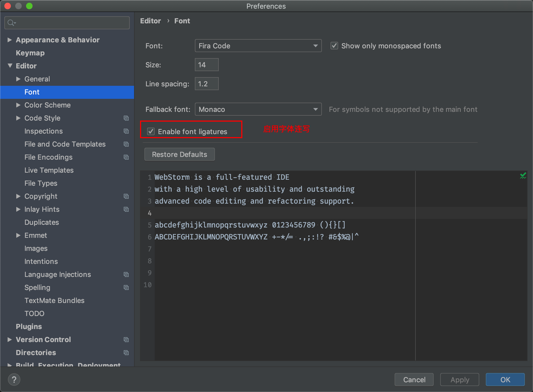This screenshot has height=392, width=533.
Task: Select Live Templates in sidebar
Action: (49, 170)
